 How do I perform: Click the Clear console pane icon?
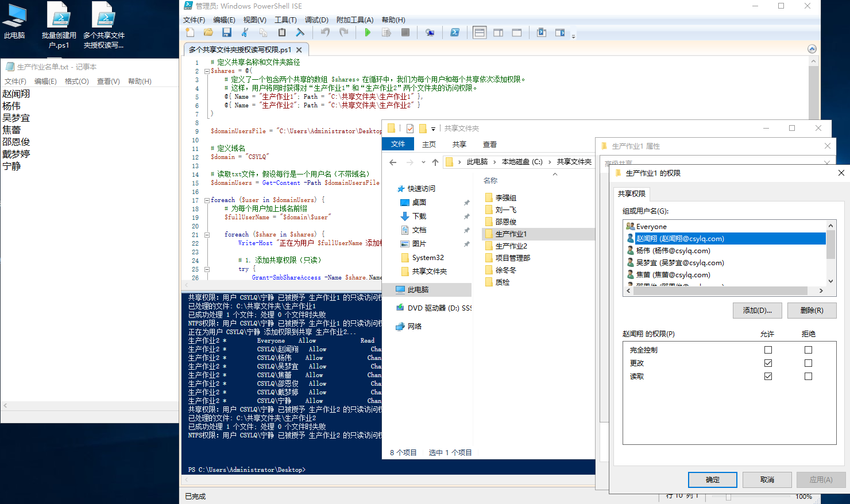[300, 33]
